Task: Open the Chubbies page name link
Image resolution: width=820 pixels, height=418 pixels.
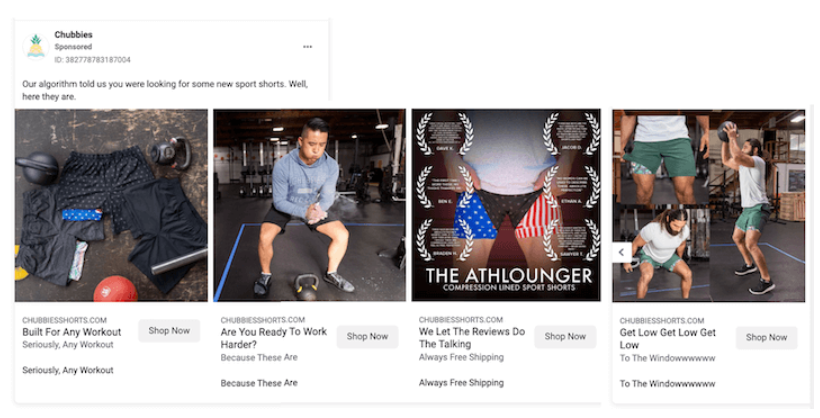Action: coord(73,35)
